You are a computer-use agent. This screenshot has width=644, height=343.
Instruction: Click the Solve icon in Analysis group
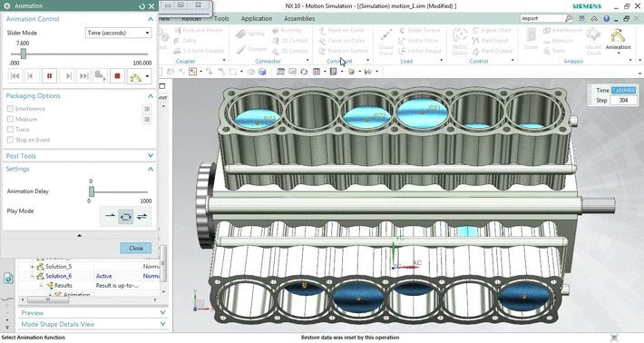click(531, 39)
